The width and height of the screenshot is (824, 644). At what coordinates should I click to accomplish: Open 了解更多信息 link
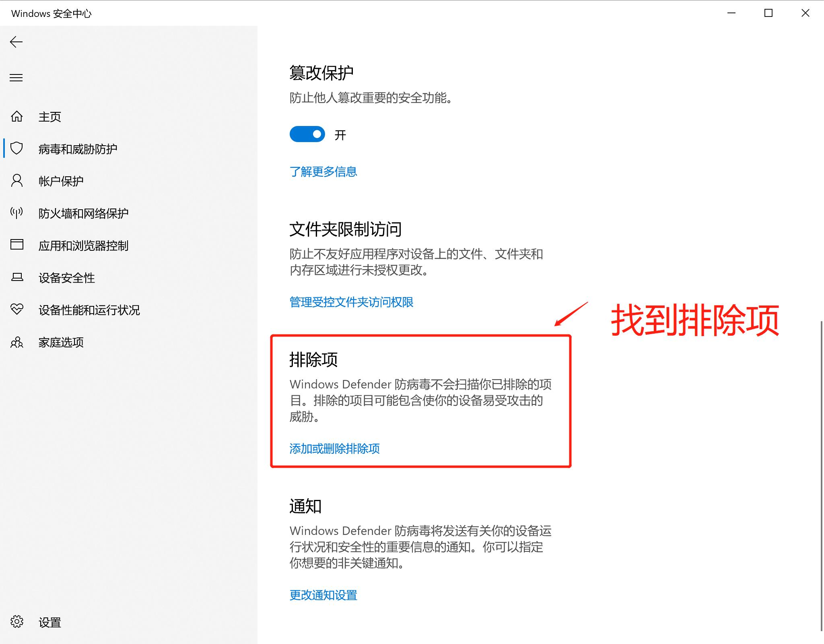[x=323, y=172]
